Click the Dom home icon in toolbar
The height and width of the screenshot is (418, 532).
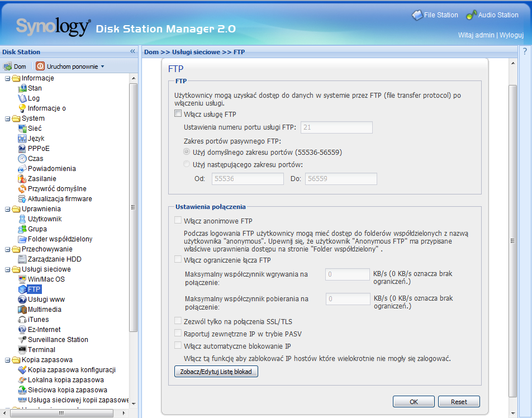pos(7,66)
